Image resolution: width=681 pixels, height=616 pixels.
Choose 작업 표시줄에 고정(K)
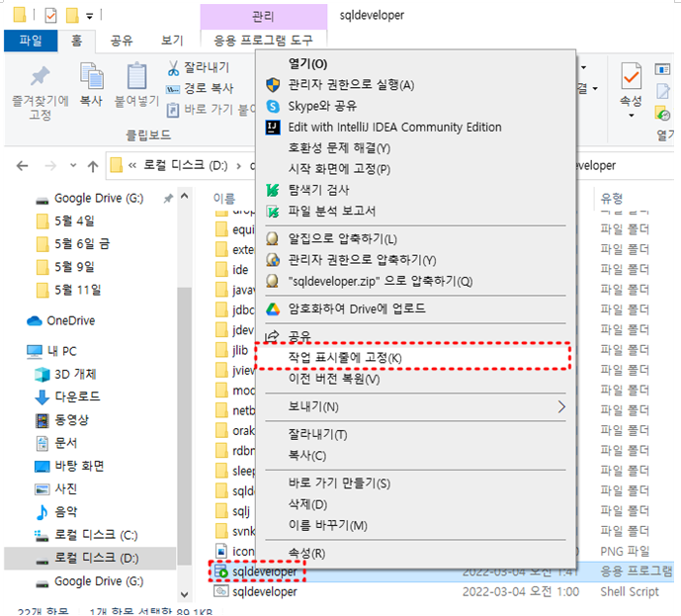coord(345,358)
